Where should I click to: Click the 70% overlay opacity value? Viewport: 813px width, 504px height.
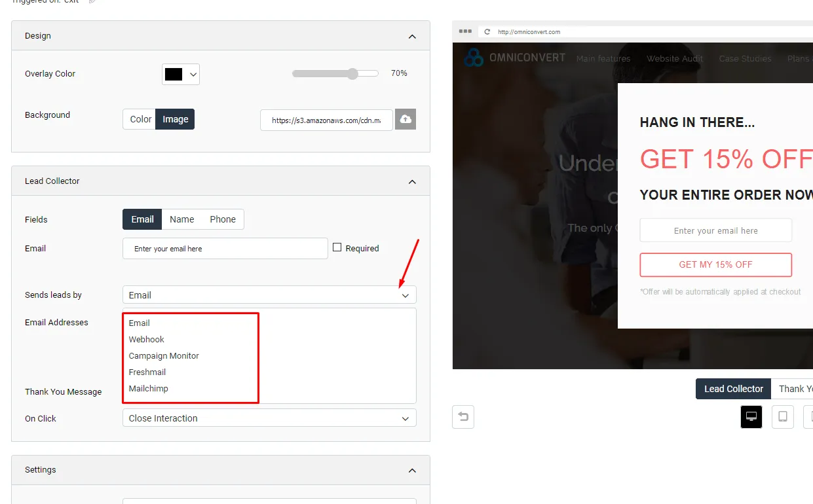(x=399, y=73)
